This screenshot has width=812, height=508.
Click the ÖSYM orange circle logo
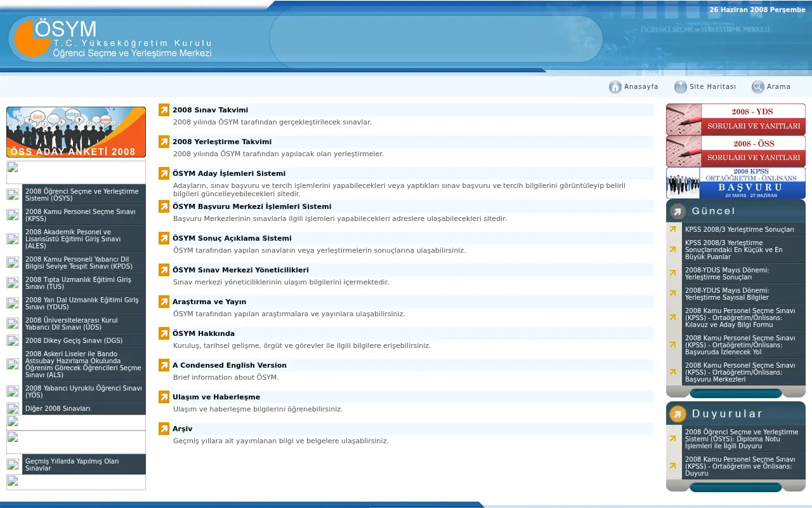[33, 38]
